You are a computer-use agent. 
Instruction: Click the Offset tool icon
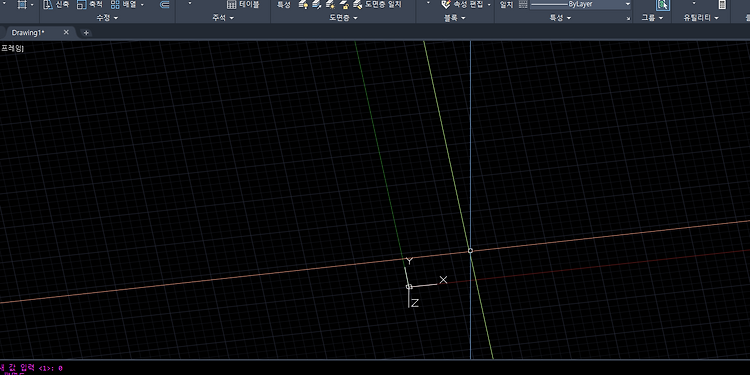165,5
